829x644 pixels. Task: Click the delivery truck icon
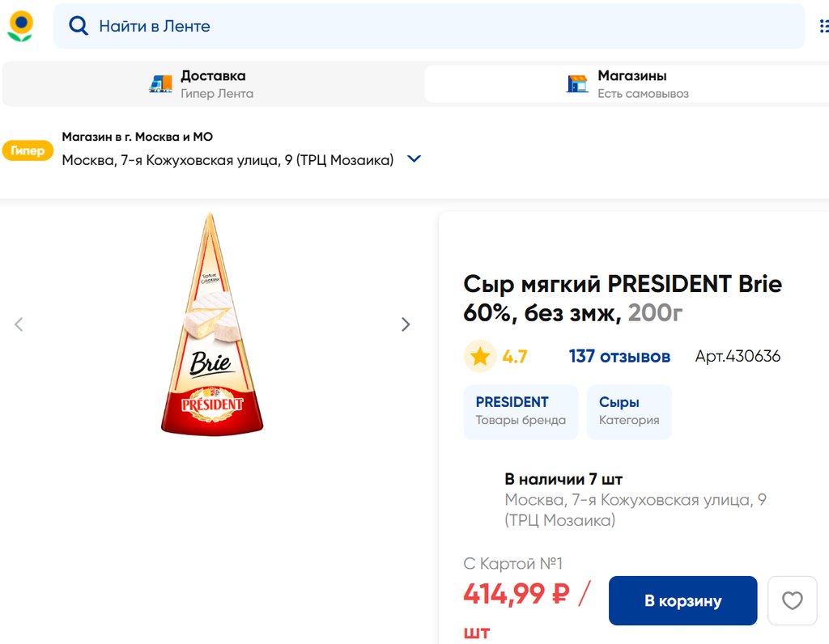[161, 84]
